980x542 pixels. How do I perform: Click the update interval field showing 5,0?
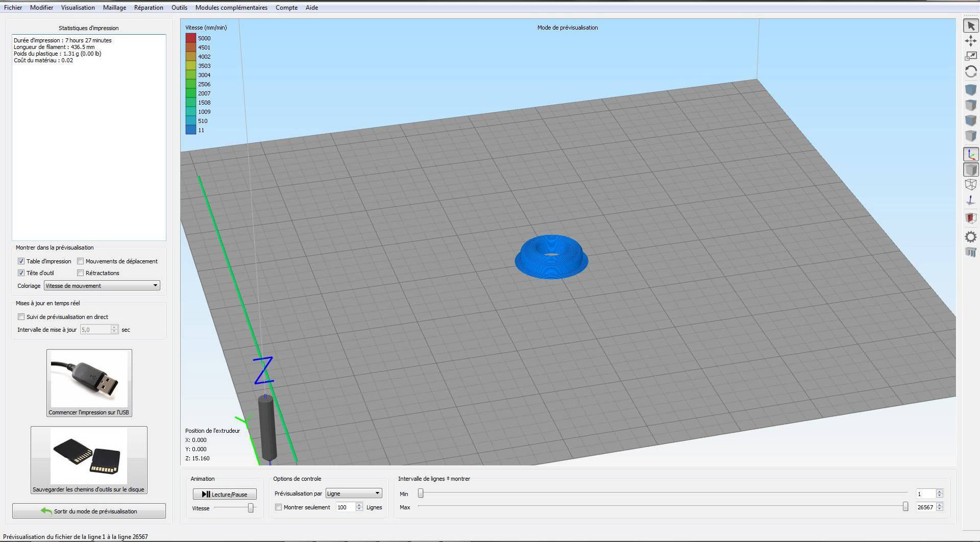(95, 330)
